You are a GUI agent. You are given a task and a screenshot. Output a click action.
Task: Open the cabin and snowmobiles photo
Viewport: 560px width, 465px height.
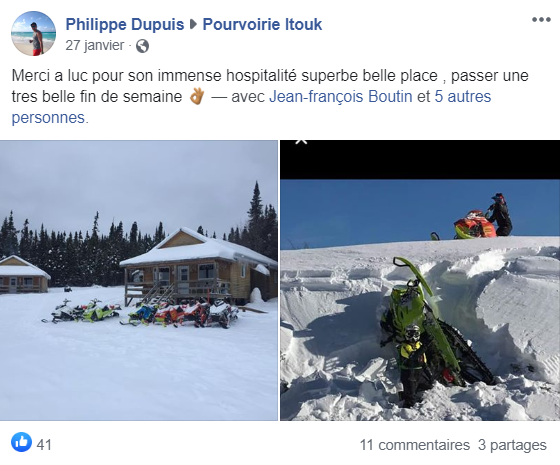139,280
